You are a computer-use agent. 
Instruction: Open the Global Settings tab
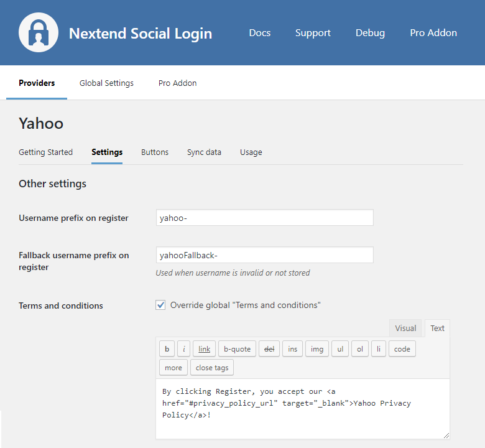[106, 83]
